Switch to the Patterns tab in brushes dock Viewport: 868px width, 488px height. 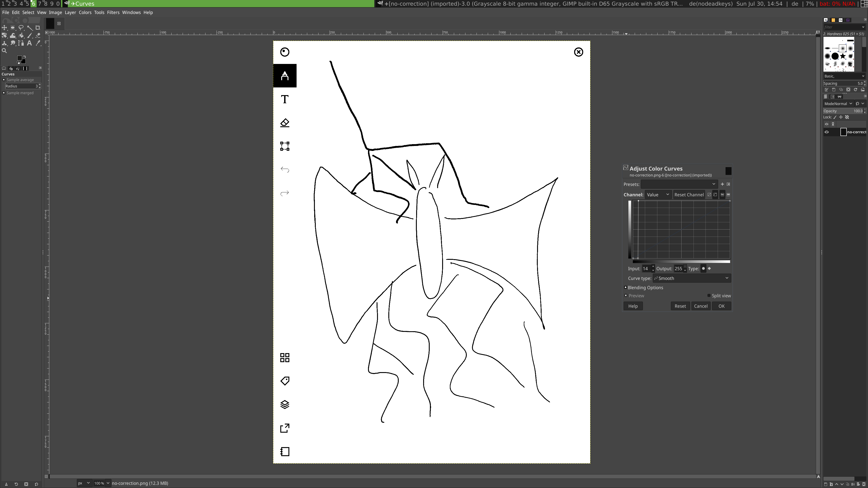pos(833,20)
